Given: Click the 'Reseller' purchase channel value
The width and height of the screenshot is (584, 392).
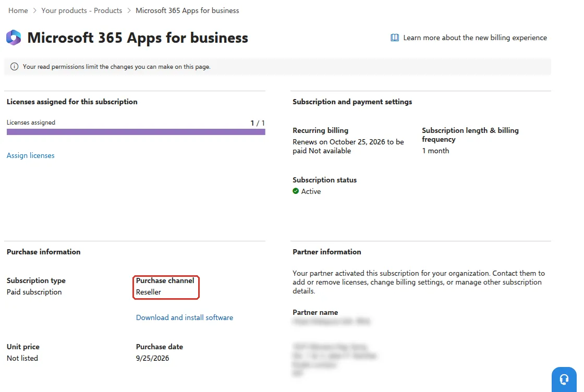Looking at the screenshot, I should [148, 292].
